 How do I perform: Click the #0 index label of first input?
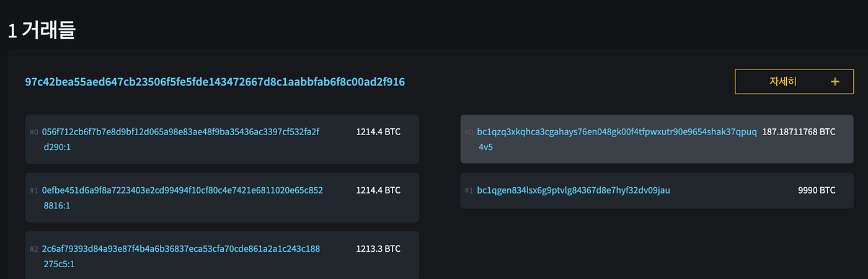point(34,132)
